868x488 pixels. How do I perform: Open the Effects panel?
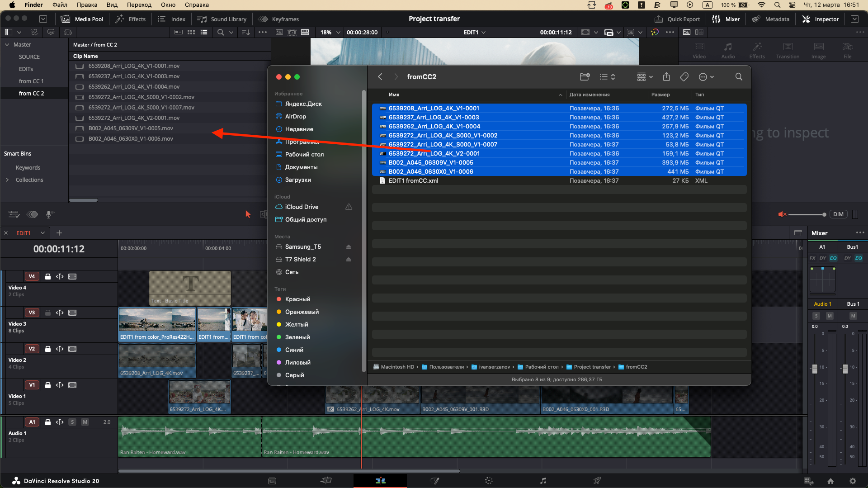pyautogui.click(x=130, y=19)
